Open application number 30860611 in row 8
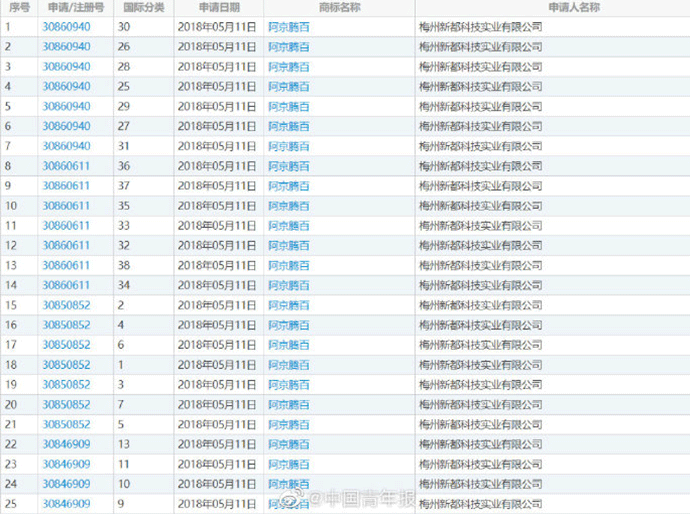This screenshot has height=514, width=690. tap(66, 166)
